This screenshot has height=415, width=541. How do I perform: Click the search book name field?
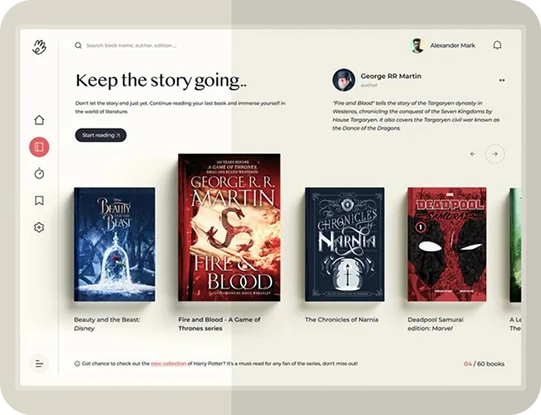[x=131, y=45]
